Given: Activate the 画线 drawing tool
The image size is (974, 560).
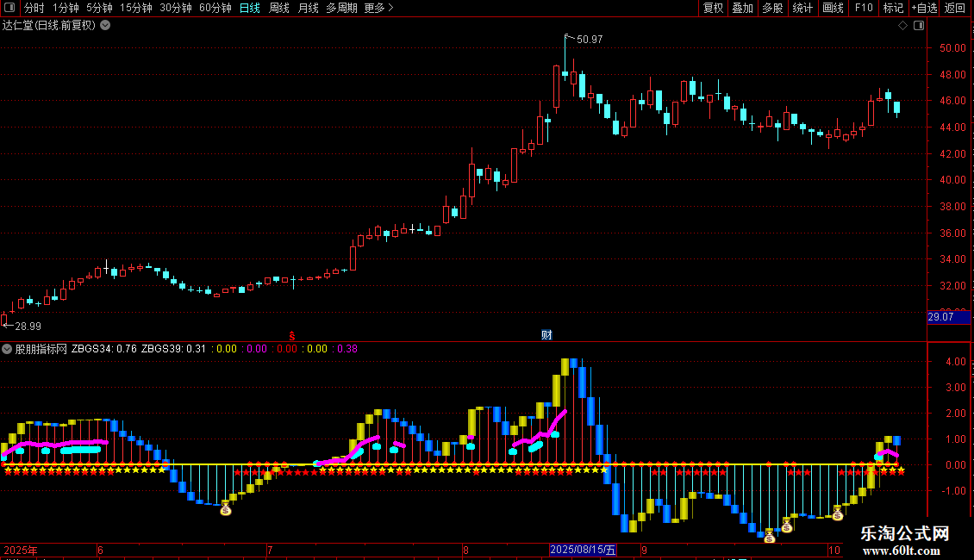Looking at the screenshot, I should pyautogui.click(x=833, y=8).
